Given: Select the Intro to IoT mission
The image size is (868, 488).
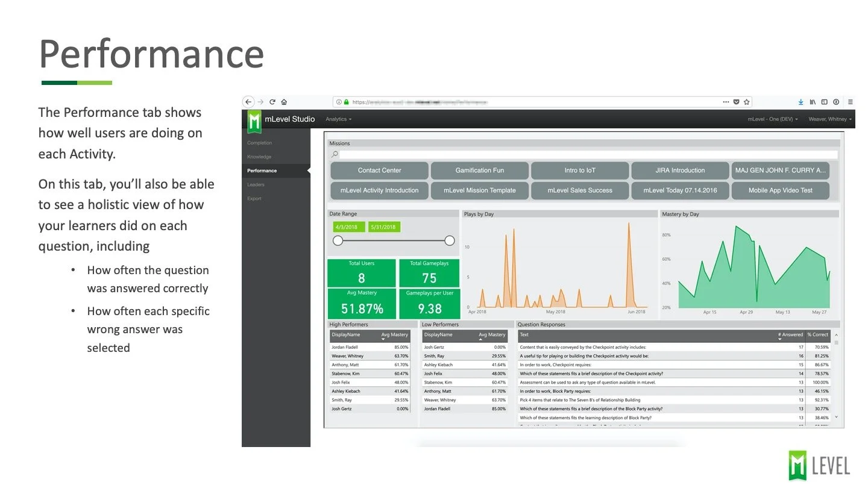Looking at the screenshot, I should (580, 170).
